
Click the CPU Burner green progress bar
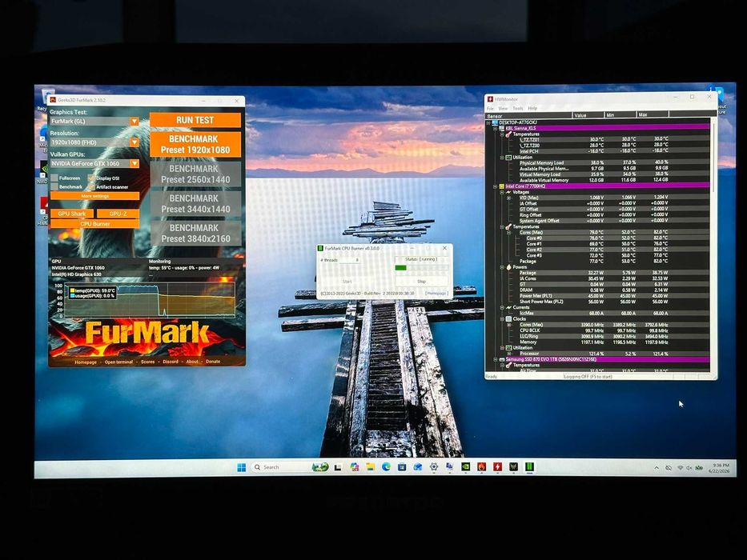click(x=421, y=268)
